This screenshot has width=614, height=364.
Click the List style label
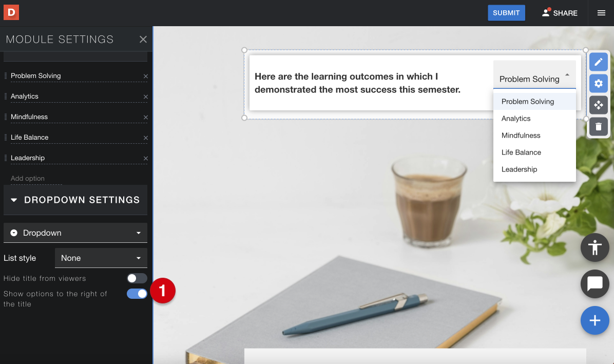pos(20,258)
